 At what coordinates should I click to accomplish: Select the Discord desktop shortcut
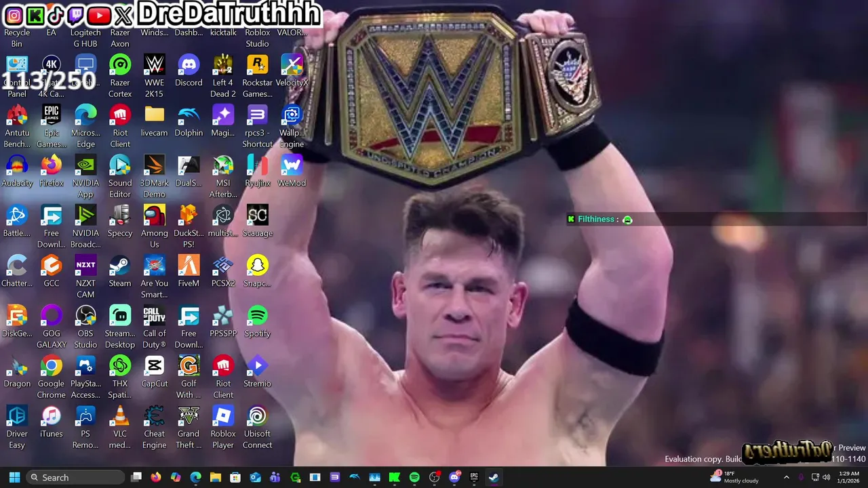point(189,70)
